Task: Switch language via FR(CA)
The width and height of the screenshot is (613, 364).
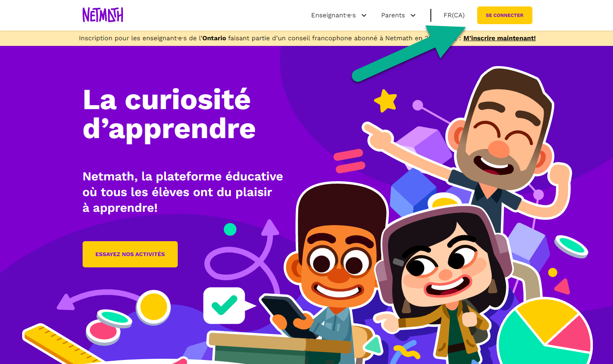Action: click(x=454, y=15)
